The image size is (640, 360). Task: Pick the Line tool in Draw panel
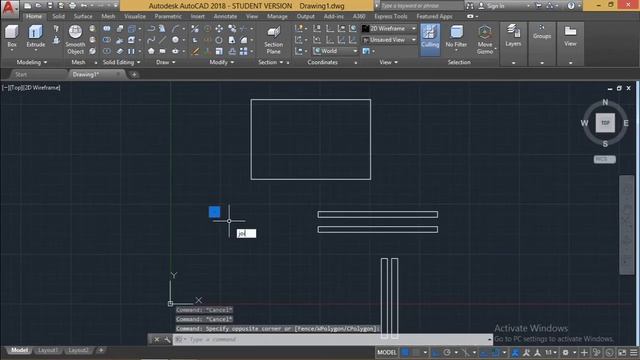click(162, 40)
